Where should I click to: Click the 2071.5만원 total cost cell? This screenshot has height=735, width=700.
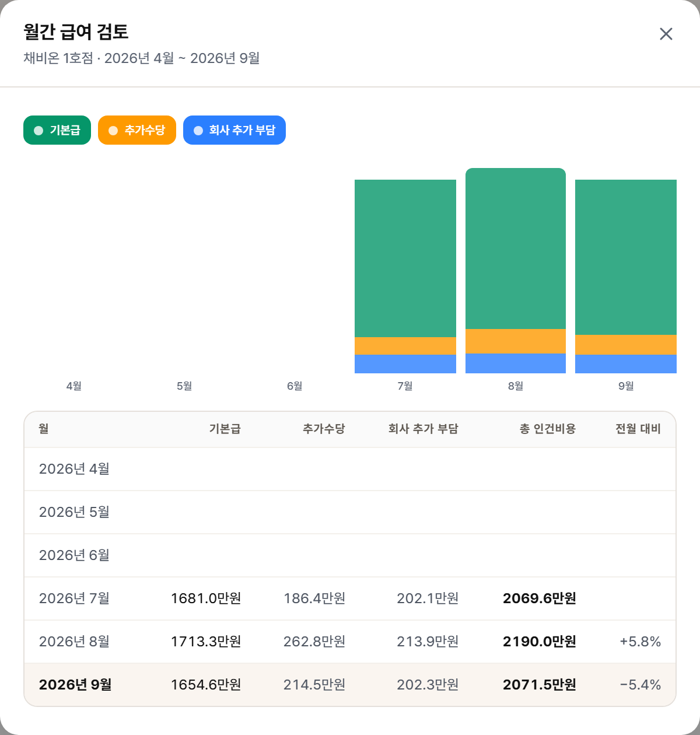[x=540, y=685]
